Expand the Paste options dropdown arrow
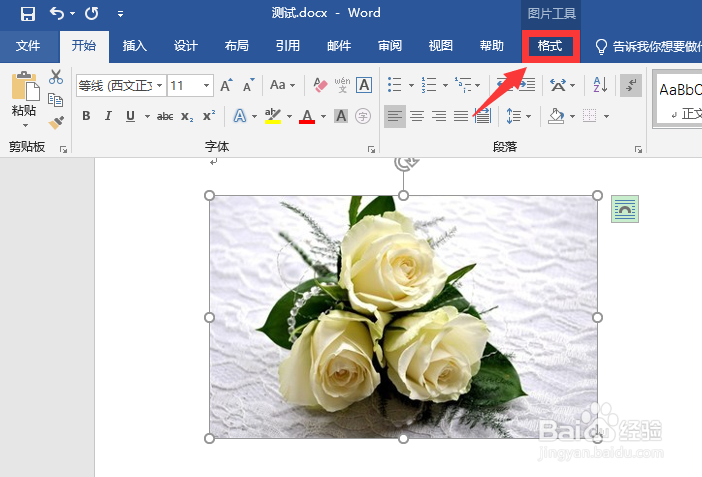Image resolution: width=702 pixels, height=477 pixels. click(x=25, y=125)
